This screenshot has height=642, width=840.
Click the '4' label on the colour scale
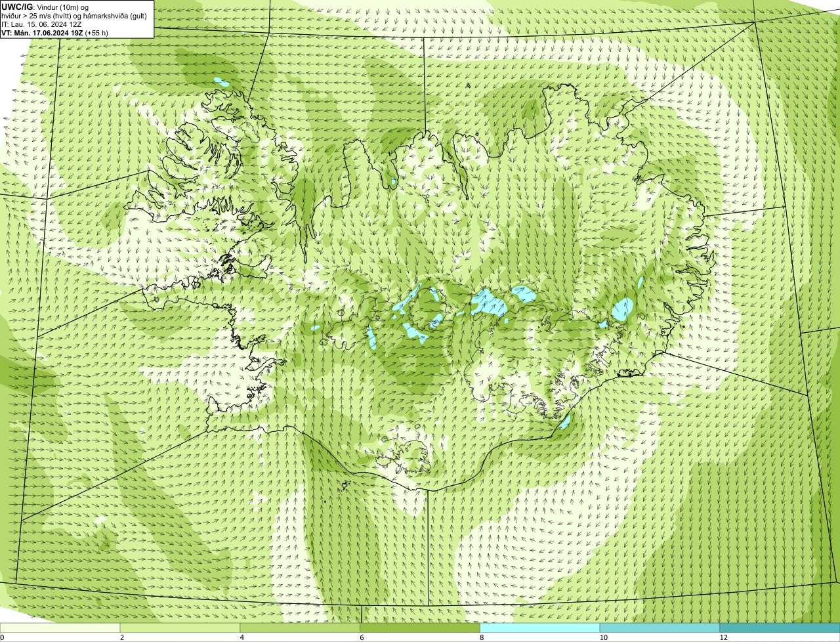[242, 637]
